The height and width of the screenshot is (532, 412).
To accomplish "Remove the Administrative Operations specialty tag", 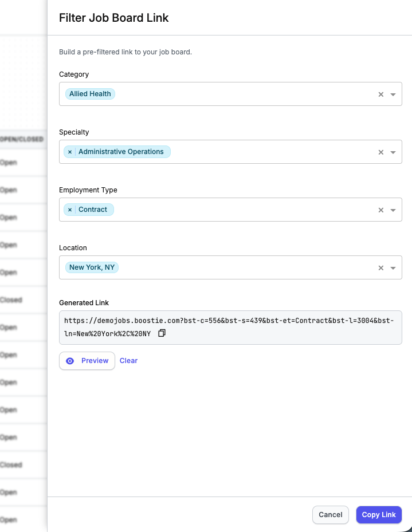I will [x=70, y=152].
